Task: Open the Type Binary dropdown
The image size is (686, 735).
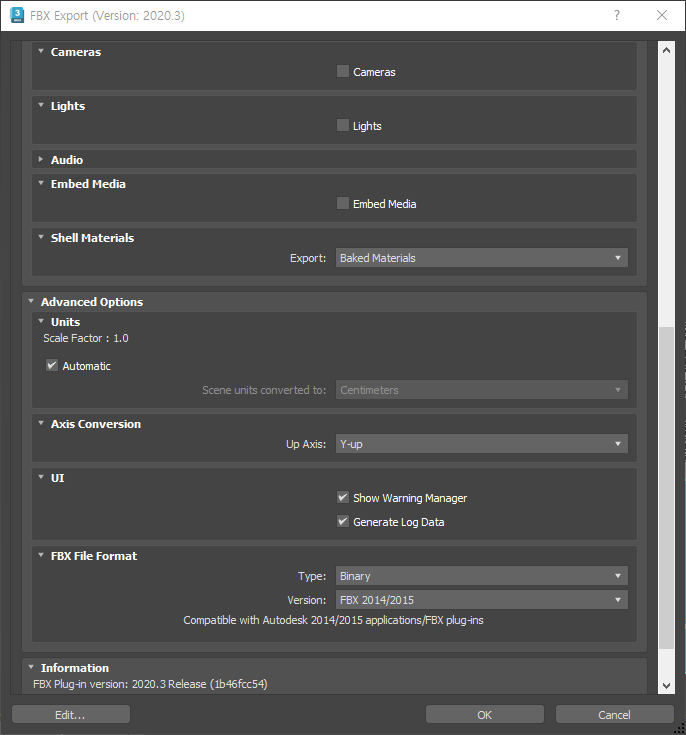Action: [482, 576]
